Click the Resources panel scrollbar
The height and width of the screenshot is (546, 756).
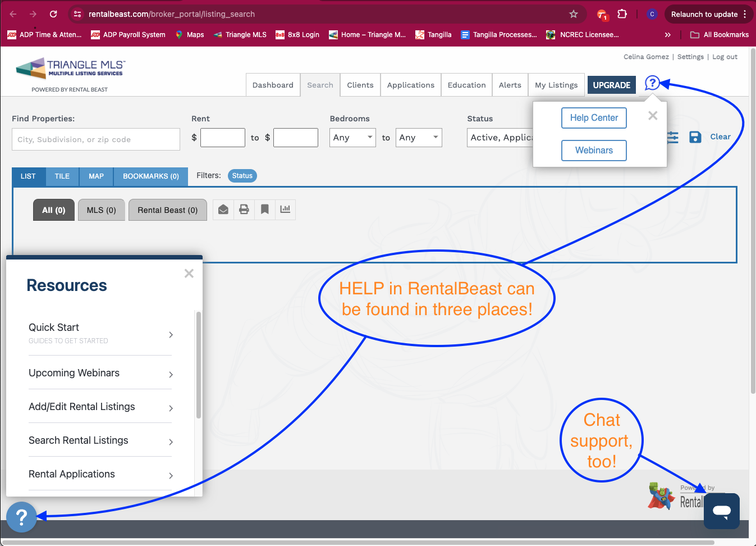199,365
